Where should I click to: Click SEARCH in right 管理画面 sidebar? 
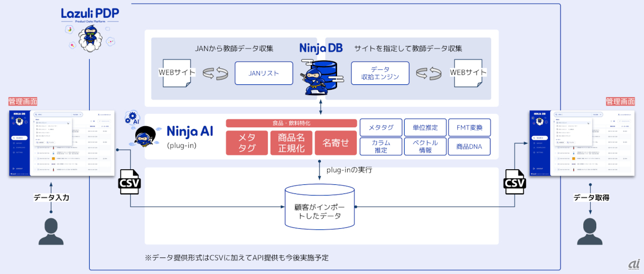pyautogui.click(x=539, y=138)
